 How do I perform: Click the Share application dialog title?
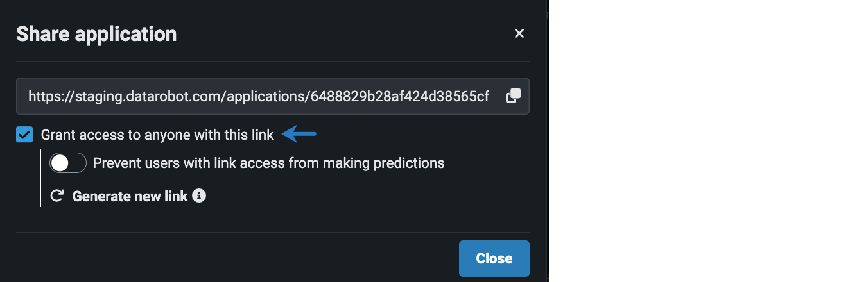point(96,33)
